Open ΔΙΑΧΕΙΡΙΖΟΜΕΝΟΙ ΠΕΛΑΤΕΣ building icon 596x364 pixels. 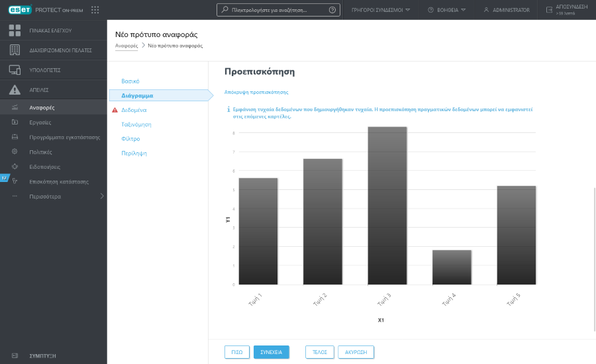pos(15,50)
